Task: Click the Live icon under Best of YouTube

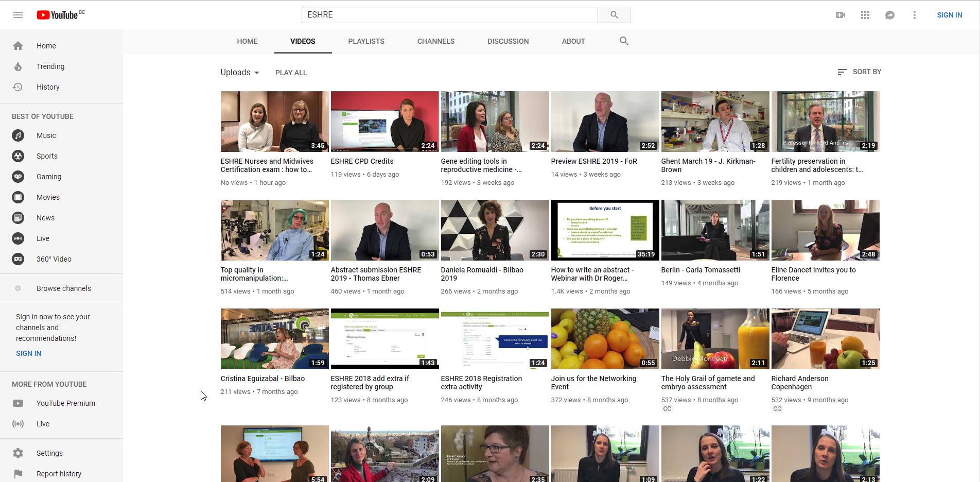Action: click(18, 238)
